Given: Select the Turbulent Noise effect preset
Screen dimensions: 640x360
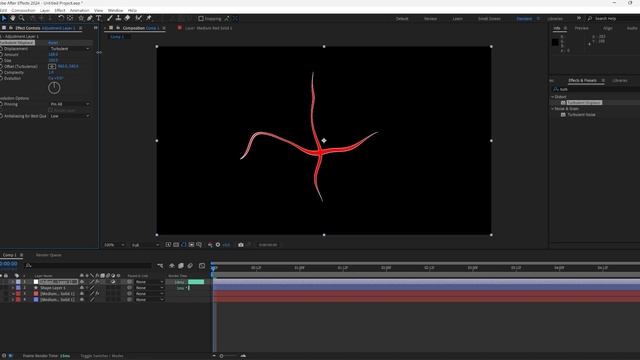Looking at the screenshot, I should click(581, 115).
